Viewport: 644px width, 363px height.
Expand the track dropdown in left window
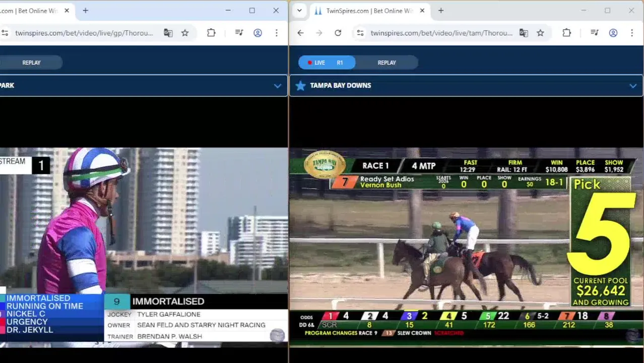[277, 86]
